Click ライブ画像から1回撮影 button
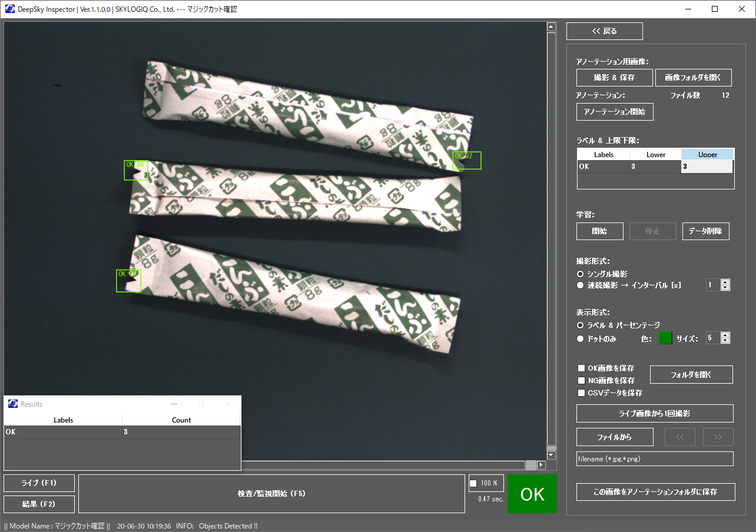This screenshot has height=532, width=756. 655,413
